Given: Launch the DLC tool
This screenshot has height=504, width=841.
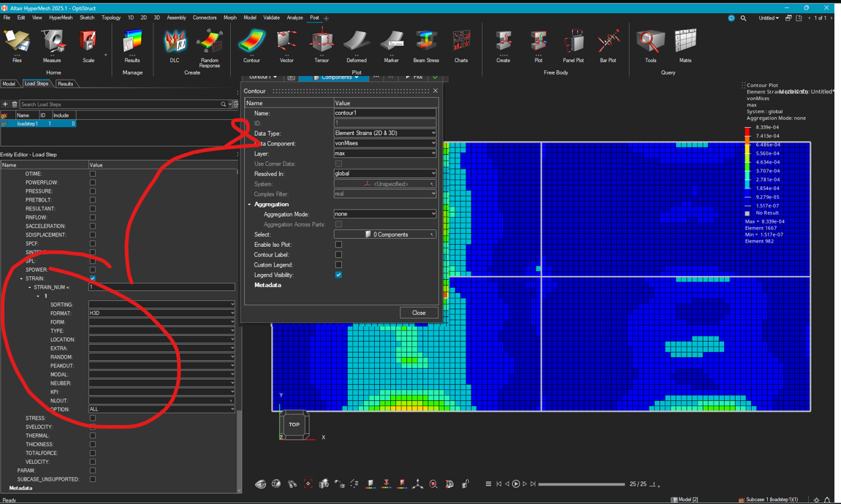Looking at the screenshot, I should coord(175,46).
